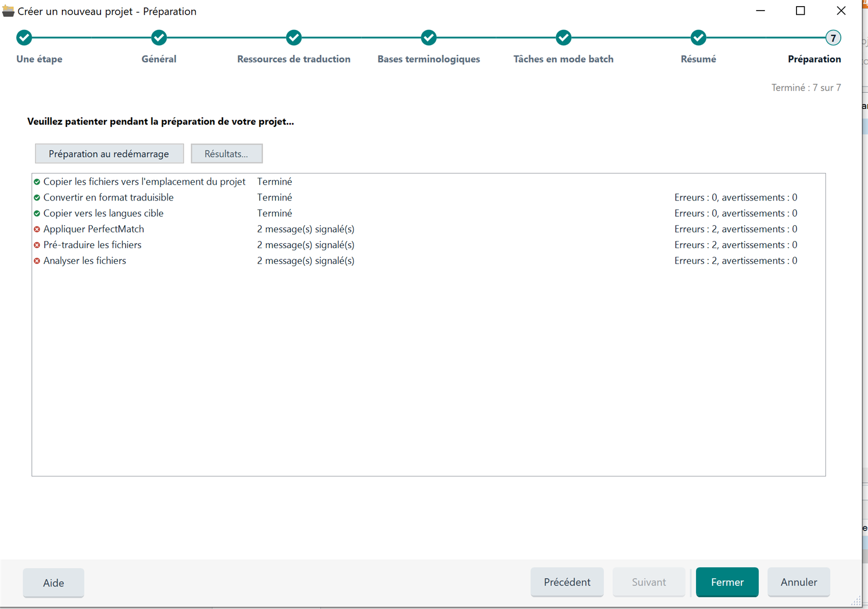Click the Préparation au redémarrage button
The width and height of the screenshot is (868, 609).
[109, 153]
